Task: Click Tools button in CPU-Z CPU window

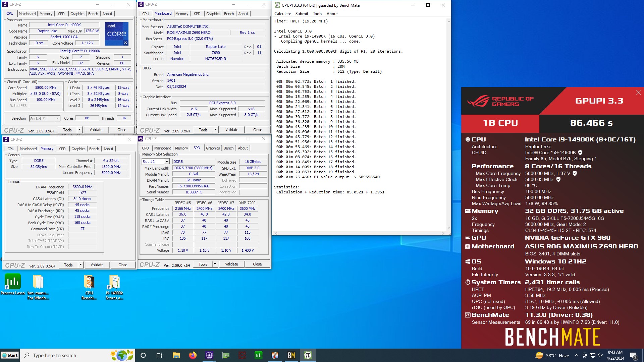Action: [67, 130]
